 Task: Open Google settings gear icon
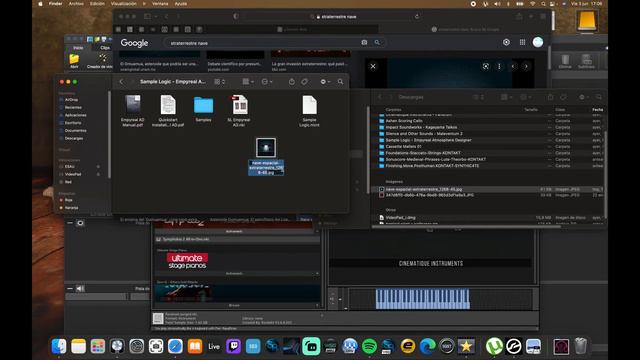coord(506,42)
